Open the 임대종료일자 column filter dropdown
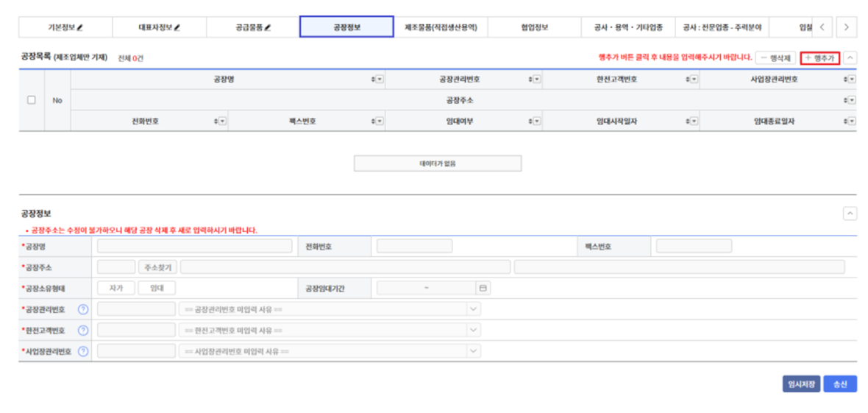 click(852, 121)
